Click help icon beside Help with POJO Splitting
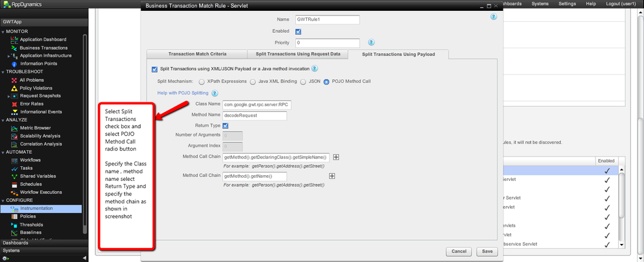Image resolution: width=644 pixels, height=262 pixels. pos(215,93)
